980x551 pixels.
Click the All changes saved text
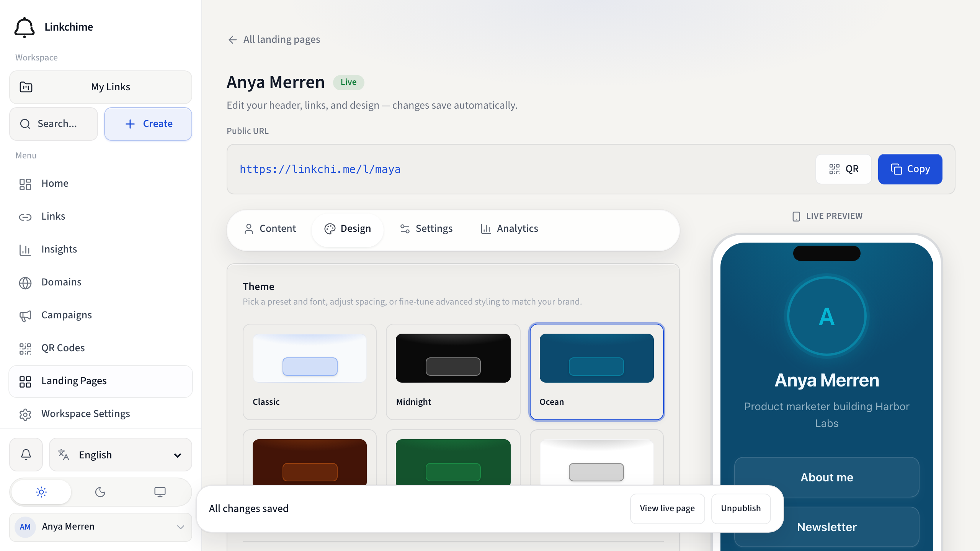[249, 509]
